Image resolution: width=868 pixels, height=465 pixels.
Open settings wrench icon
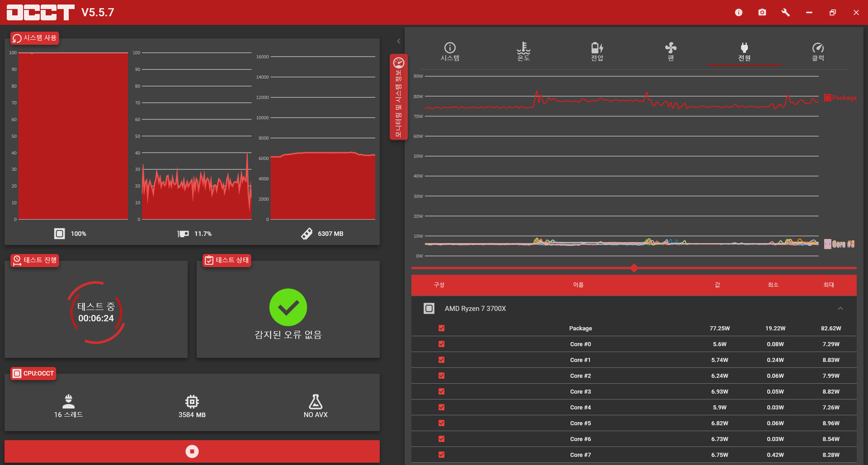(786, 12)
